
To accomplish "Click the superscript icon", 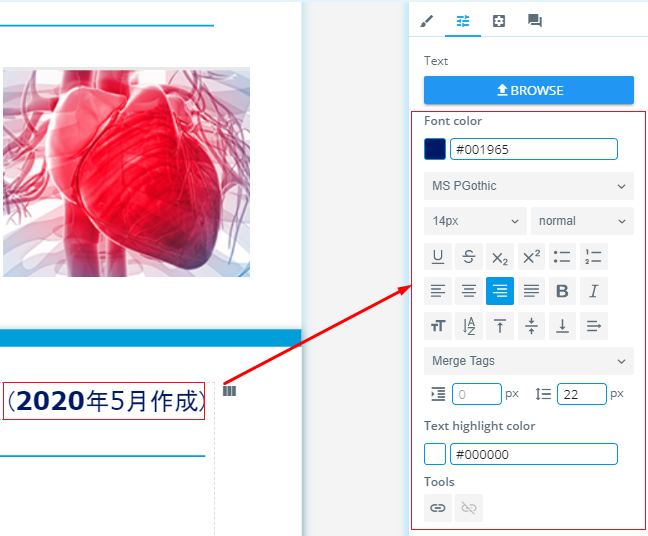I will point(531,257).
